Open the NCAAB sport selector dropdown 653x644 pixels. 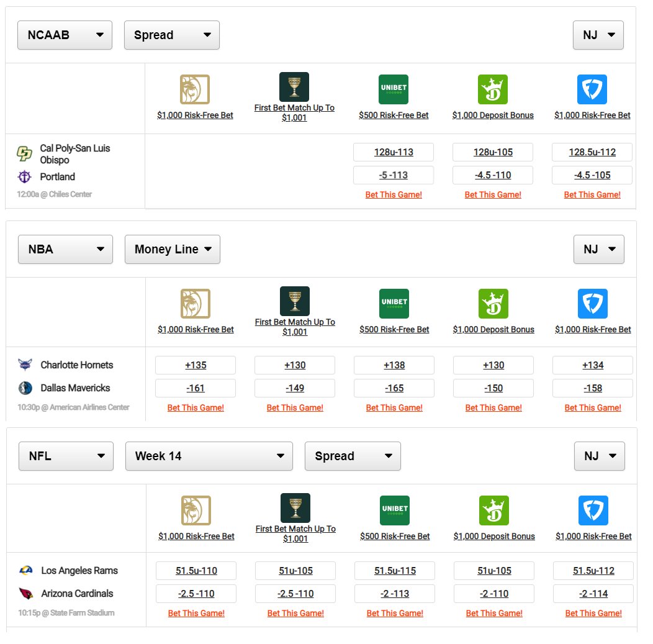click(65, 35)
